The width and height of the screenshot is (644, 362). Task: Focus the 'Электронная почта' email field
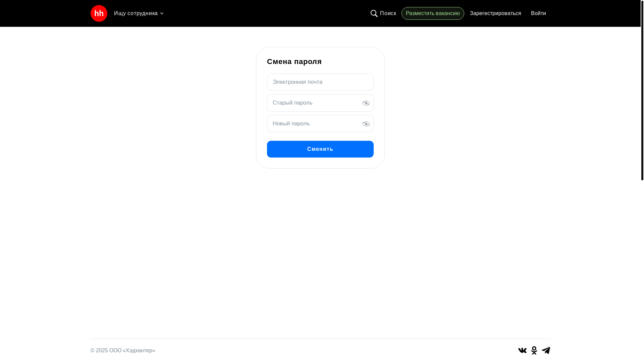click(320, 82)
